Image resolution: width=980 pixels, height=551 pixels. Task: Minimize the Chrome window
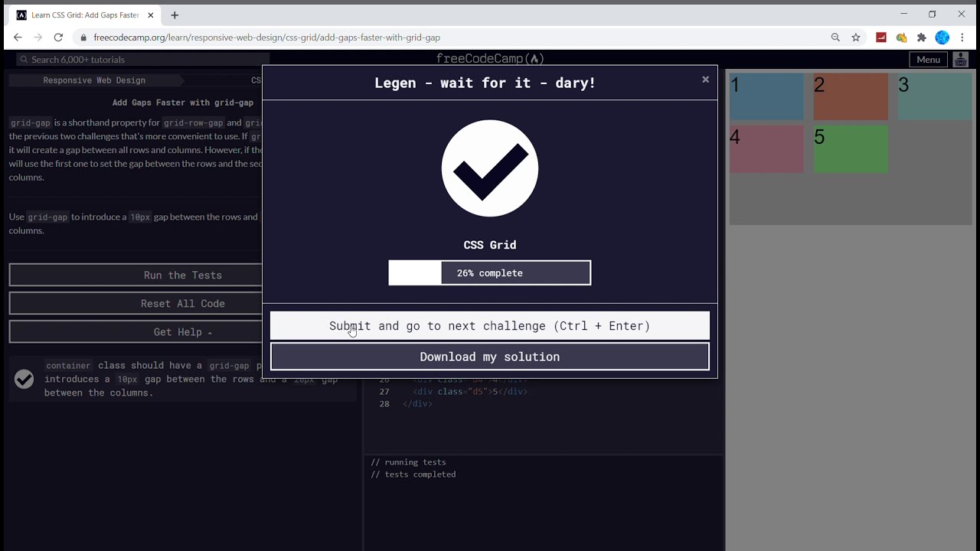click(903, 14)
